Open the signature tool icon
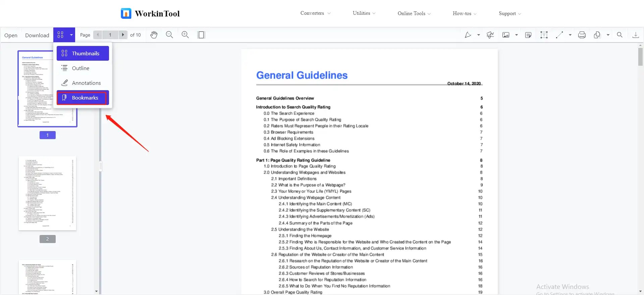Viewport: 644px width, 295px height. 490,35
